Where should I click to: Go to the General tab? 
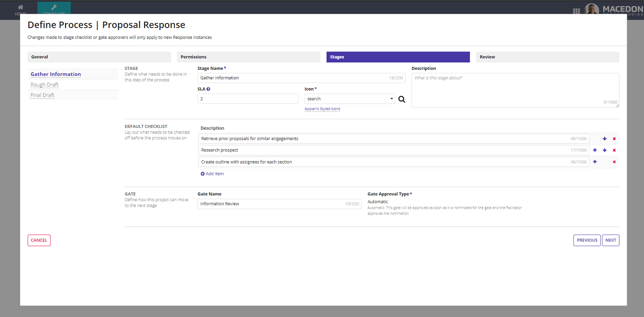click(99, 57)
